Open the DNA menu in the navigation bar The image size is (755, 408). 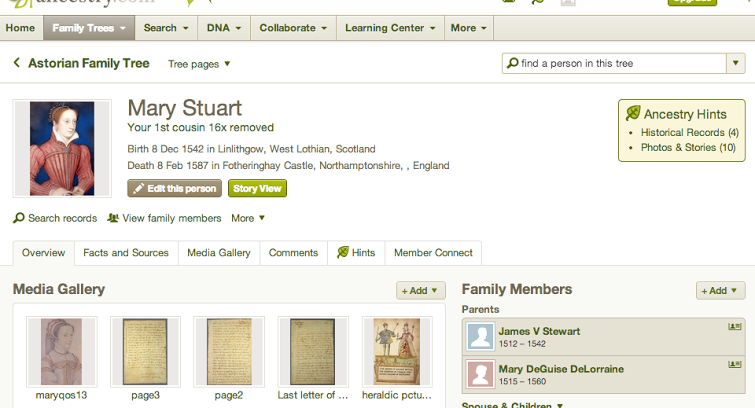pyautogui.click(x=222, y=28)
